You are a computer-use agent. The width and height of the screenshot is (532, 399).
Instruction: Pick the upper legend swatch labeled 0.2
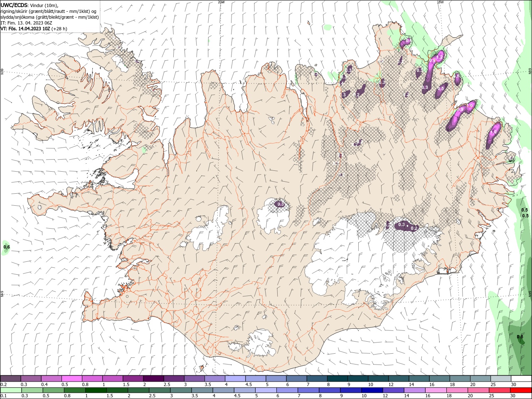click(10, 378)
